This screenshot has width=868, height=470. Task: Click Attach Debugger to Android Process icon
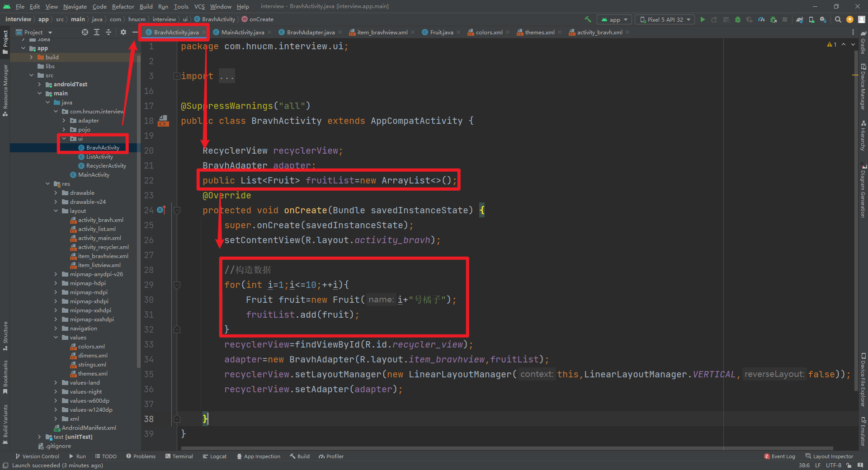(x=774, y=19)
